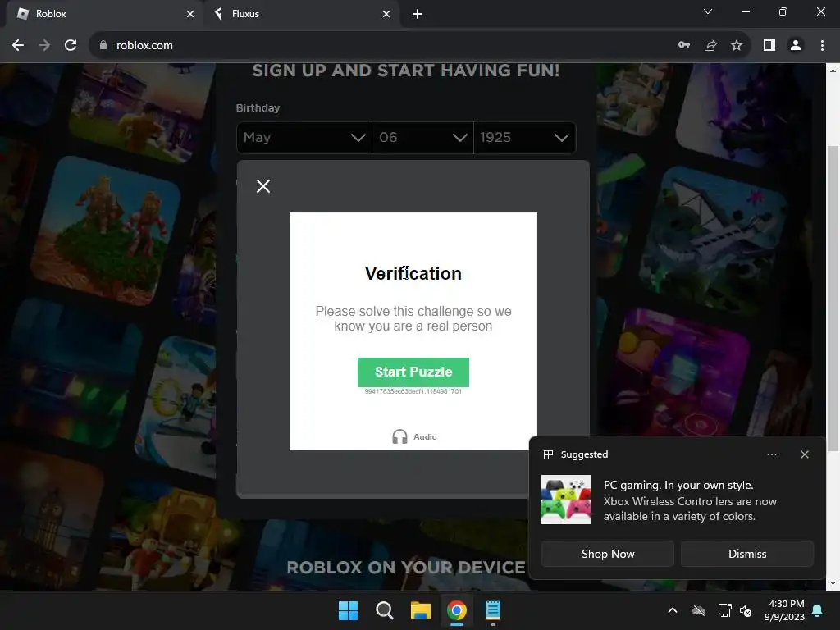
Task: Open the Chrome three-dot menu
Action: pos(822,46)
